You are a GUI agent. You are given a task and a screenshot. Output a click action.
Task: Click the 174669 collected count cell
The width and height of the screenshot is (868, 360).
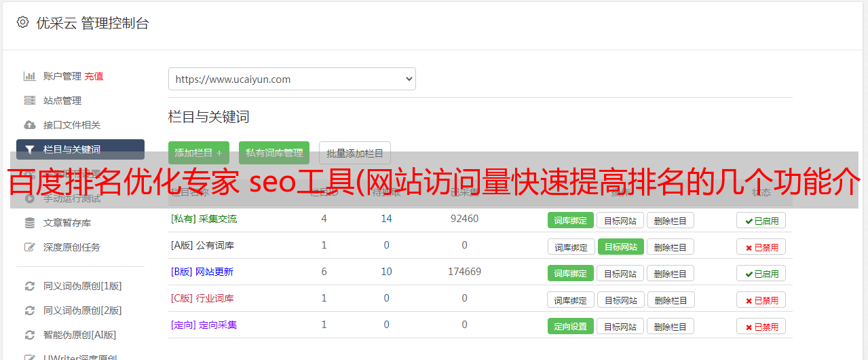point(464,272)
